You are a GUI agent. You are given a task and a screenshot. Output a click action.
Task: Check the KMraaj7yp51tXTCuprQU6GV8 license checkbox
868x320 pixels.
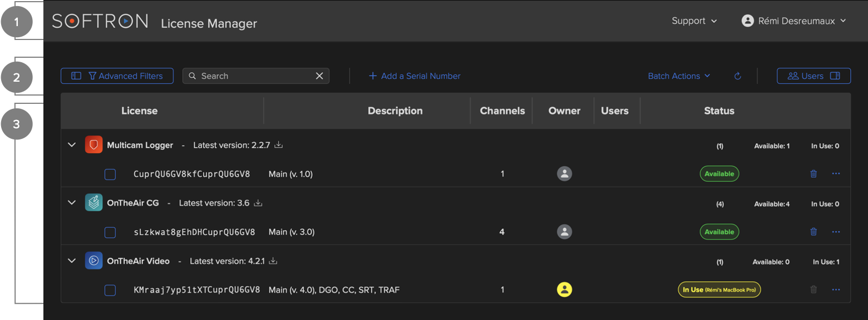pyautogui.click(x=110, y=290)
